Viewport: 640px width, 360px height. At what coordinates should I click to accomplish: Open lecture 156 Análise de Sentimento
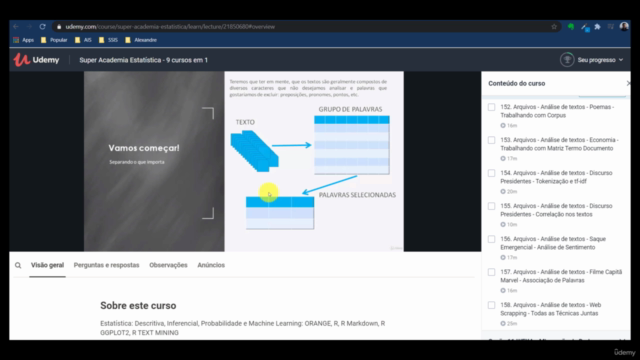click(553, 243)
